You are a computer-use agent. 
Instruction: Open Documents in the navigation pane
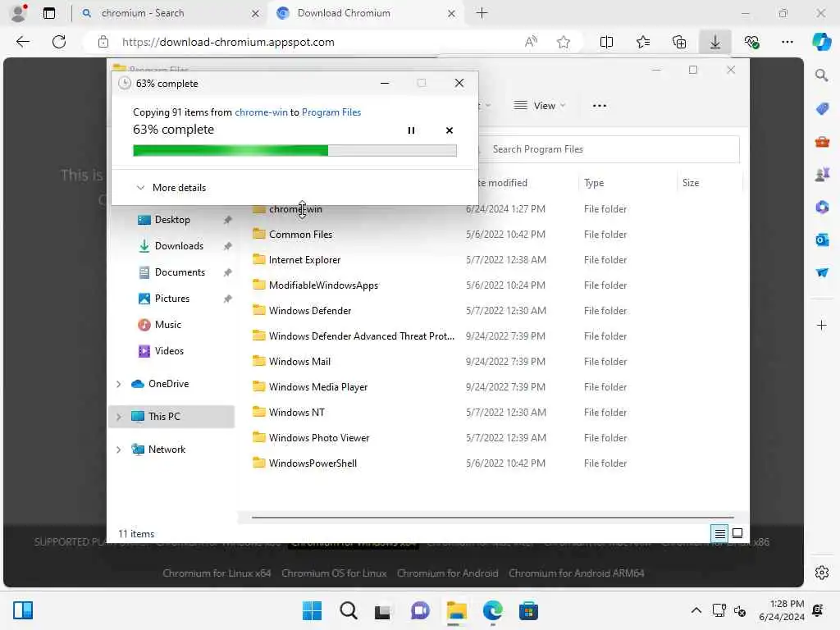[x=180, y=272]
